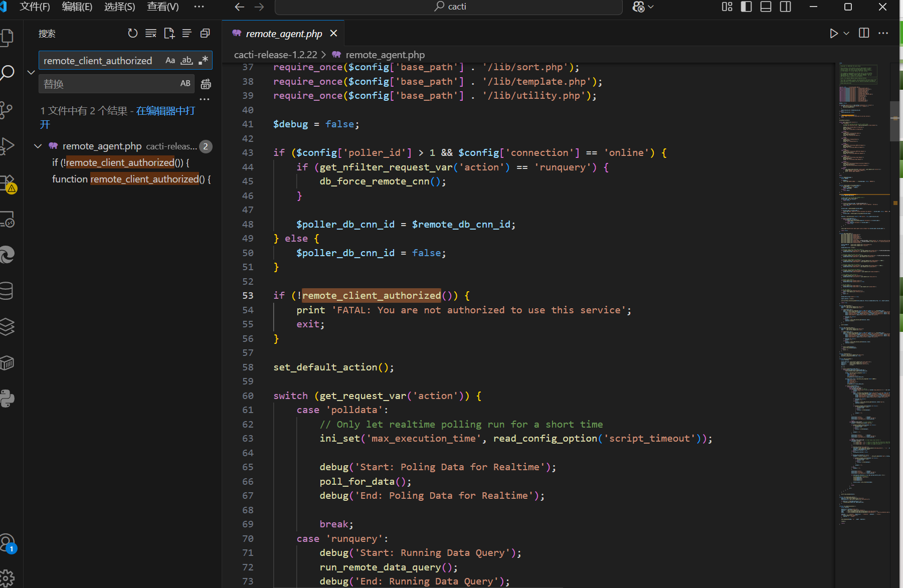Open the overflow menu ellipsis in menu bar
This screenshot has width=903, height=588.
[199, 7]
